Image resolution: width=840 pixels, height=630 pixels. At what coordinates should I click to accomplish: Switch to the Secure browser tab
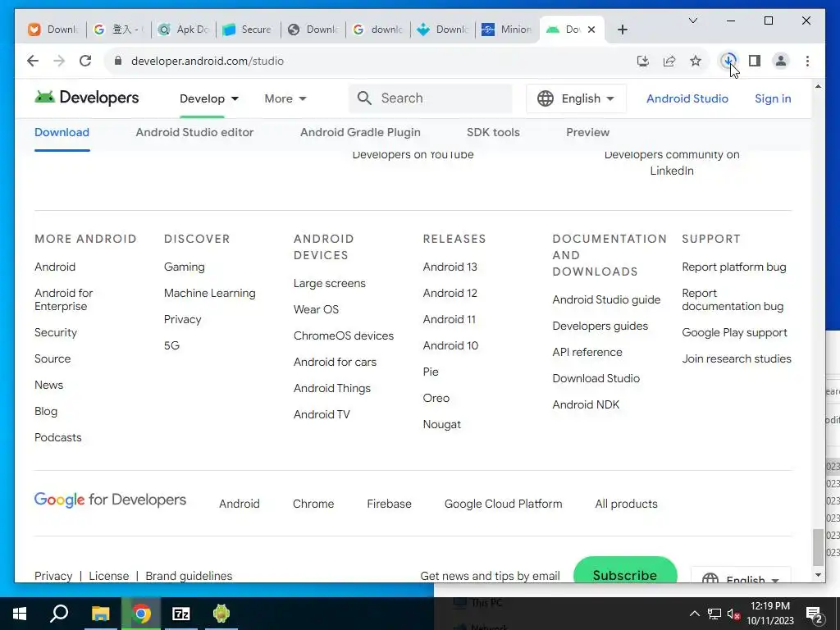[x=248, y=30]
